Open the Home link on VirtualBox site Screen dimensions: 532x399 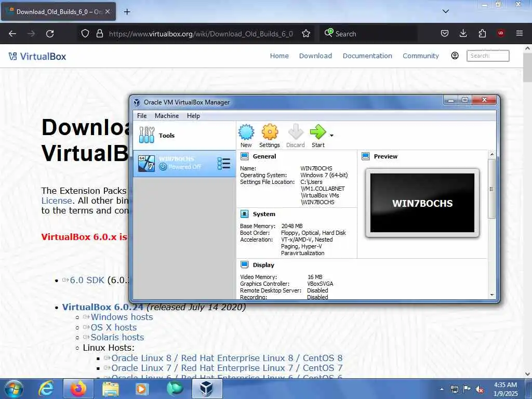coord(279,56)
